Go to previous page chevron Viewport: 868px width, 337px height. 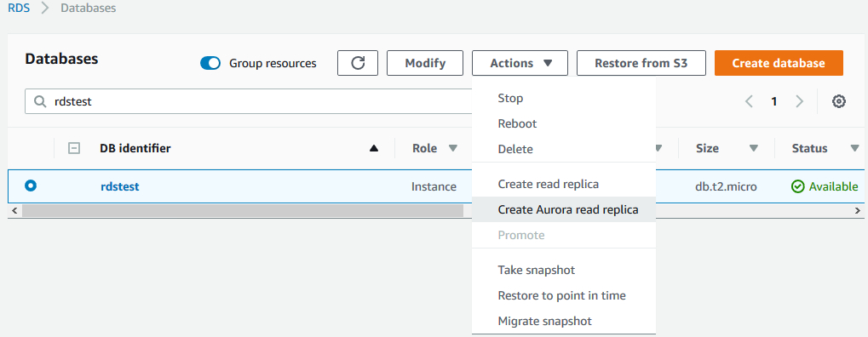click(750, 101)
